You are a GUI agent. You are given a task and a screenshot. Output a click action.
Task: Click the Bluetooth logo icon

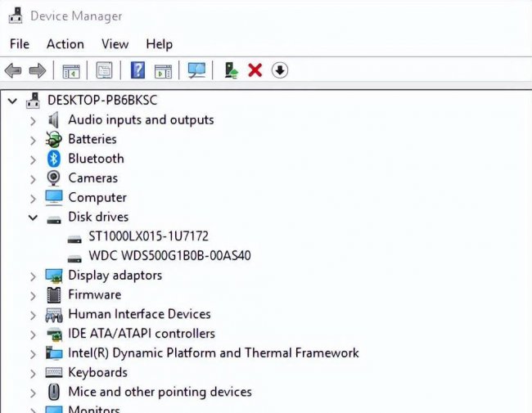pyautogui.click(x=53, y=159)
